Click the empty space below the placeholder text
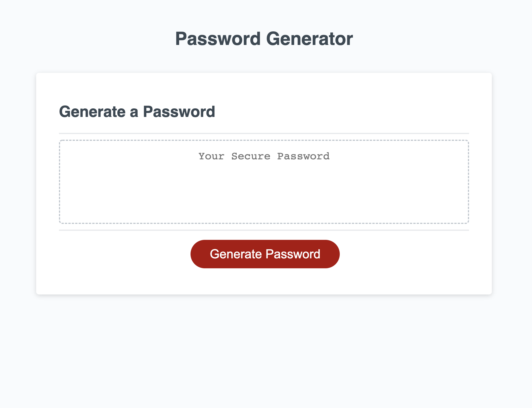The image size is (532, 408). (x=264, y=196)
